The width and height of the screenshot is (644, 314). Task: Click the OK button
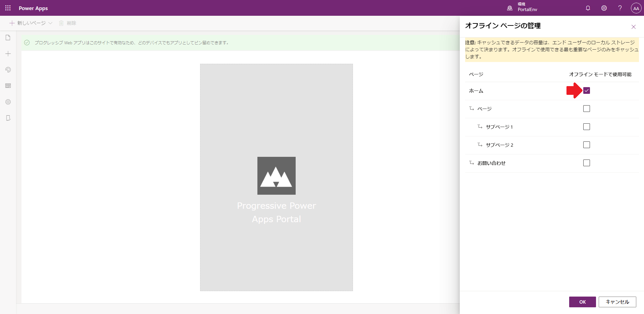pyautogui.click(x=582, y=302)
